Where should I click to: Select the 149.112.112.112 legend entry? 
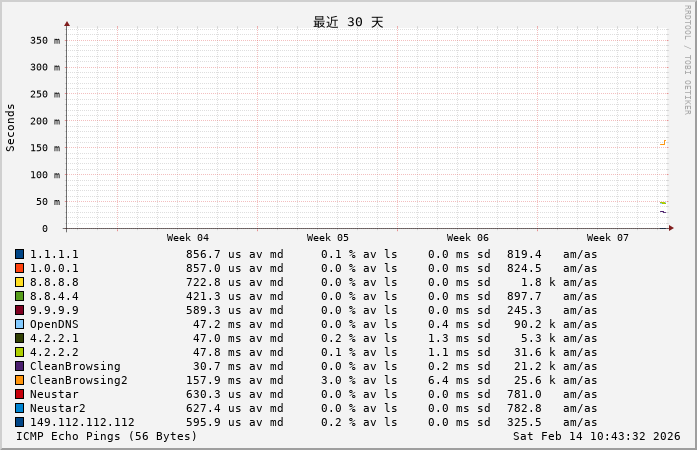click(81, 422)
